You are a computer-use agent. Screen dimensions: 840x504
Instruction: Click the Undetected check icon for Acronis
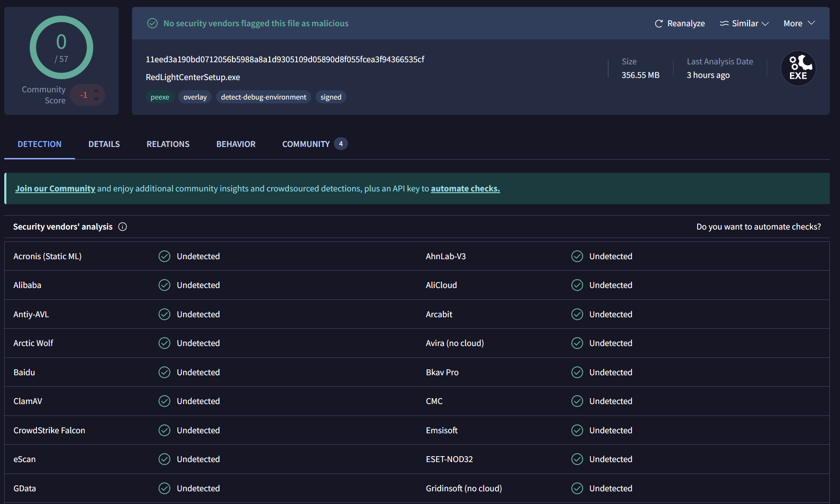coord(164,256)
